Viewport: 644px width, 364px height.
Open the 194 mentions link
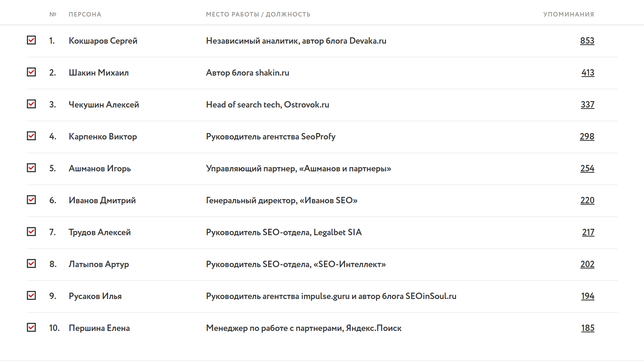[x=587, y=296]
